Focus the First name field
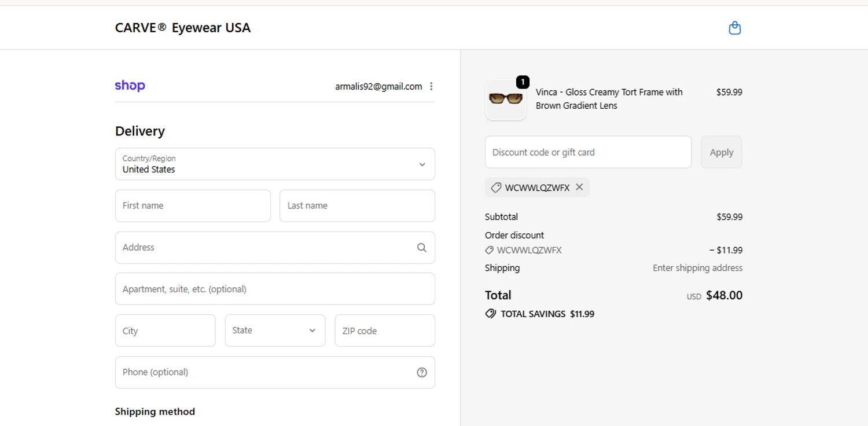 tap(193, 205)
